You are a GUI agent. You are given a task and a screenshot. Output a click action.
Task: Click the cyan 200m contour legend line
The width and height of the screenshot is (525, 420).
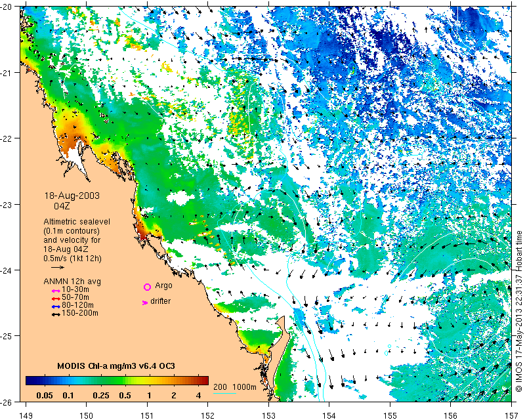click(224, 393)
